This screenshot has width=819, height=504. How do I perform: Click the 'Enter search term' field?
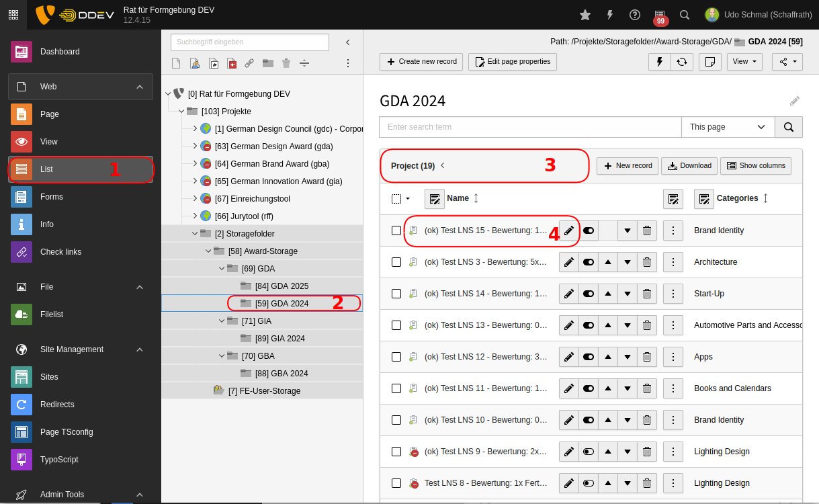tap(530, 127)
